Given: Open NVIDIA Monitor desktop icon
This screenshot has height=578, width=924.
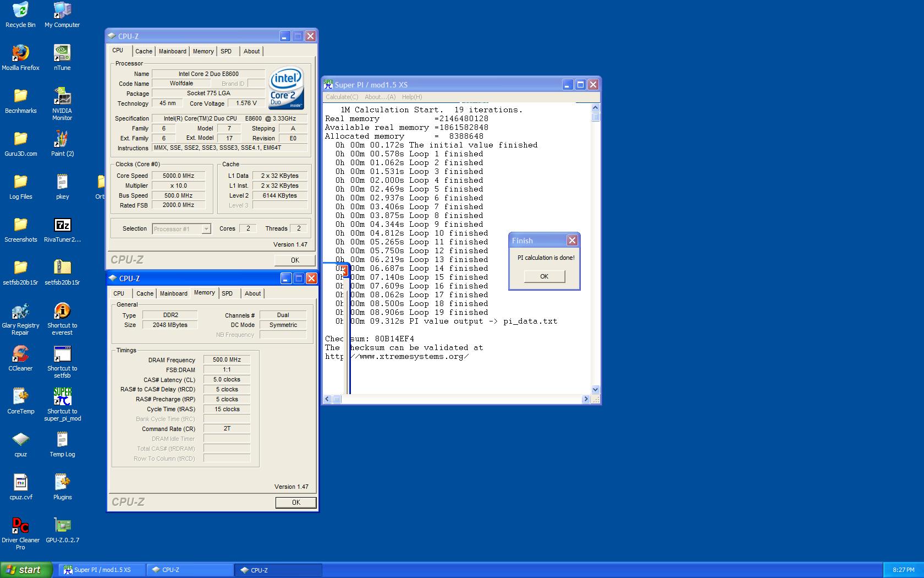Looking at the screenshot, I should pyautogui.click(x=62, y=104).
